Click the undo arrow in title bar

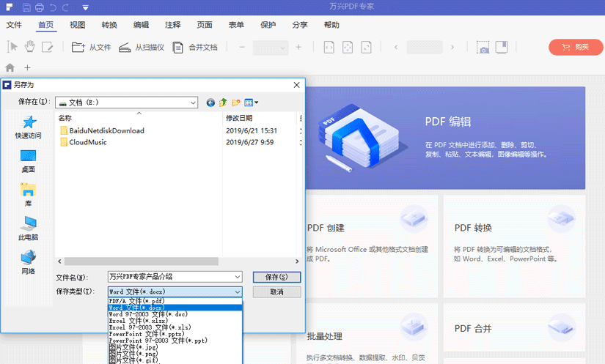(x=53, y=7)
